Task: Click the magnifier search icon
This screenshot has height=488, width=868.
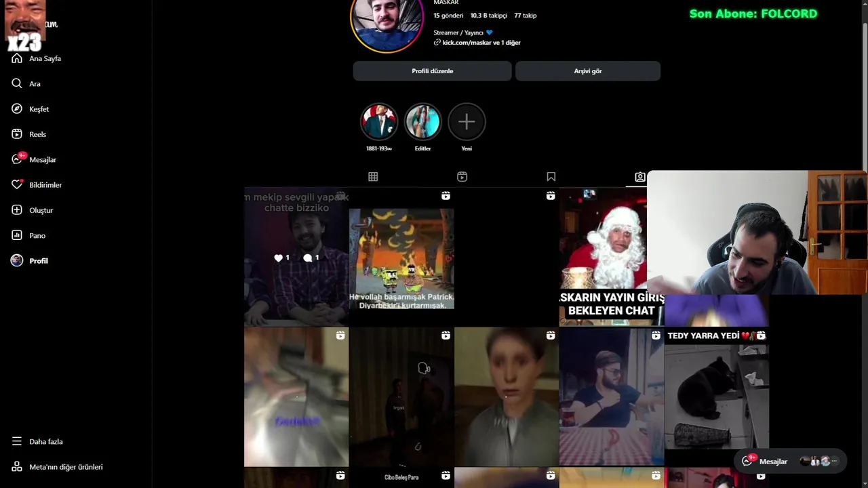Action: click(x=17, y=83)
